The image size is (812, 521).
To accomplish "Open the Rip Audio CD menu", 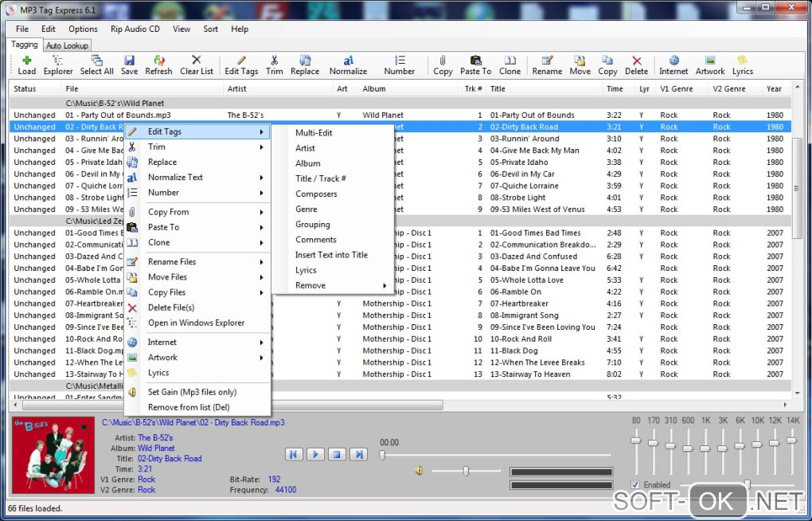I will [x=135, y=29].
